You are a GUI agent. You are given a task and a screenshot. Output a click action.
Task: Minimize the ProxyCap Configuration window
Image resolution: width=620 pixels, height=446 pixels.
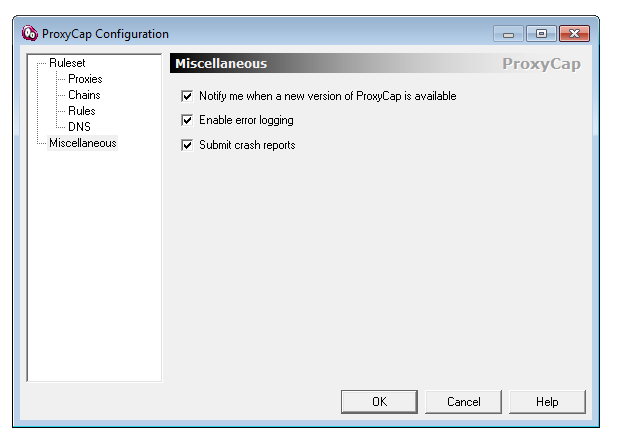point(508,34)
